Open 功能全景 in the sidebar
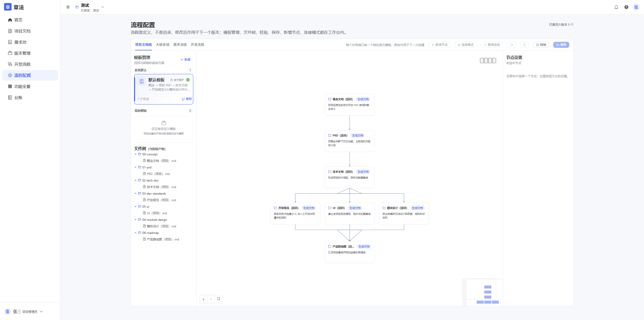The width and height of the screenshot is (644, 320). [x=30, y=86]
